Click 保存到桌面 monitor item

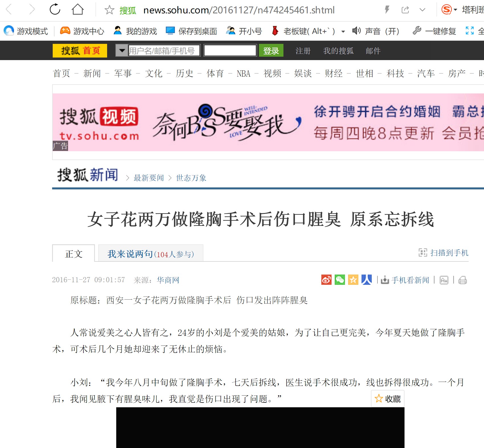point(191,31)
